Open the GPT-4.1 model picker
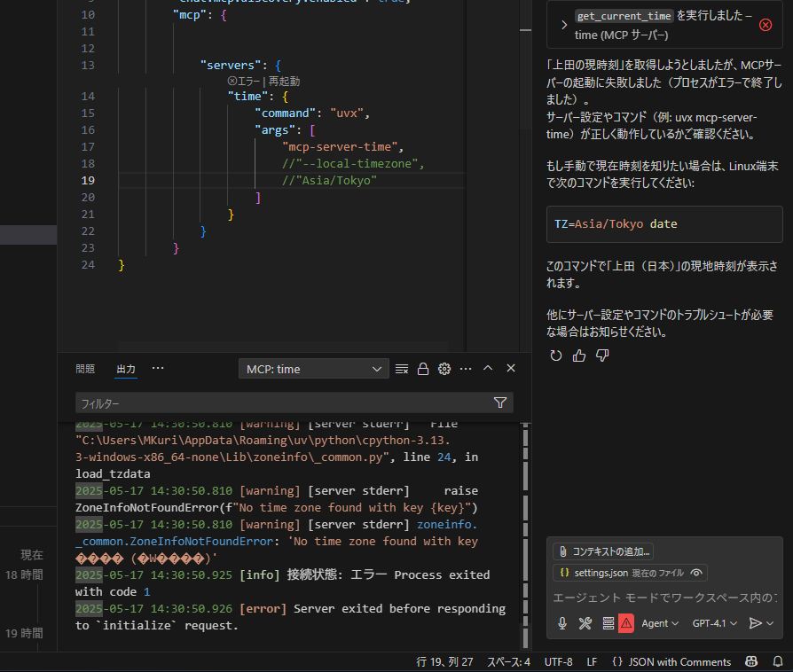Screen dimensions: 793x672 pyautogui.click(x=715, y=623)
